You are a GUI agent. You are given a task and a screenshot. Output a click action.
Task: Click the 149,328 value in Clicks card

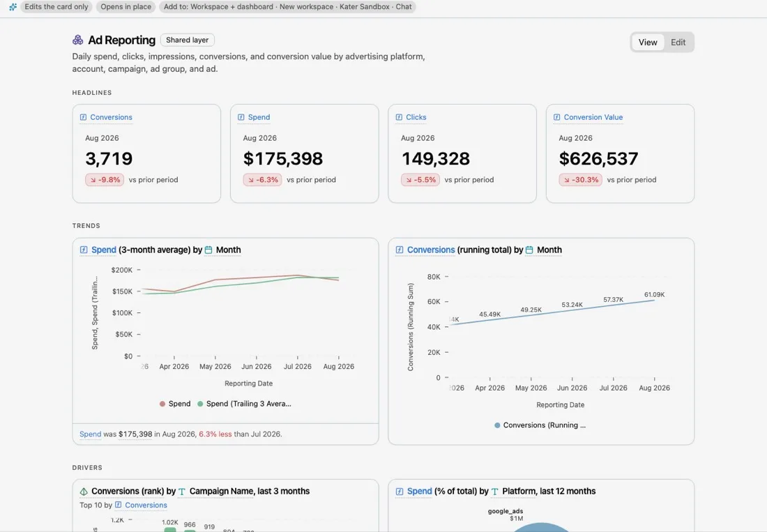tap(435, 159)
